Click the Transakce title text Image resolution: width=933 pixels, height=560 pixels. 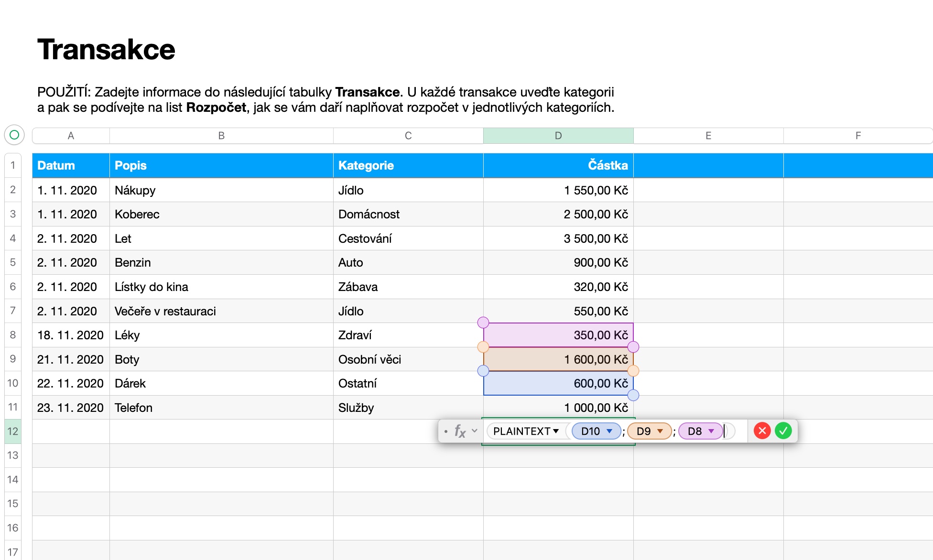(x=106, y=49)
